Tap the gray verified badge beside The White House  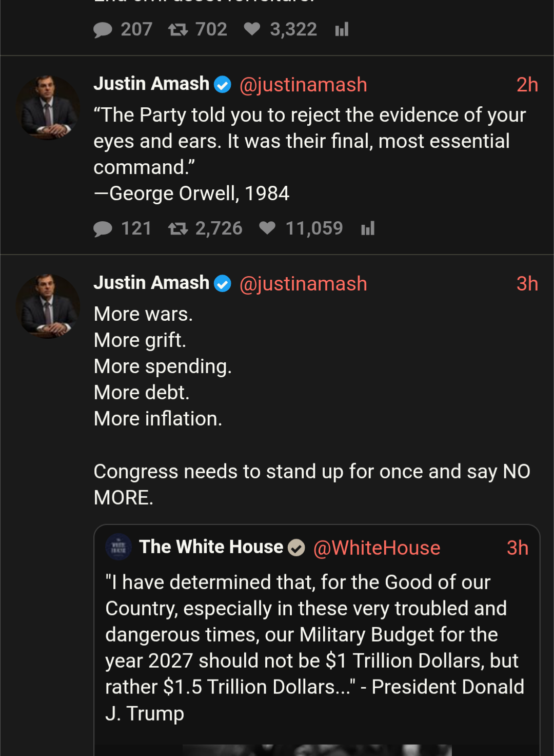tap(296, 548)
